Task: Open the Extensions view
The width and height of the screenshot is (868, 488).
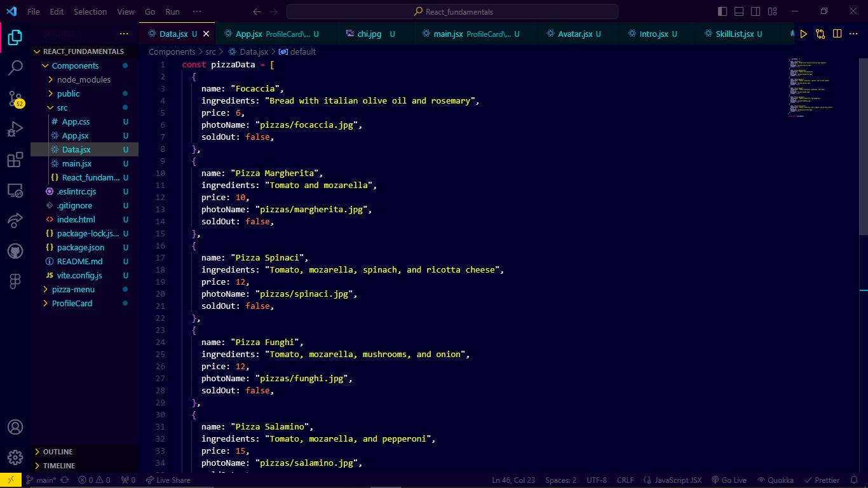Action: pyautogui.click(x=15, y=159)
